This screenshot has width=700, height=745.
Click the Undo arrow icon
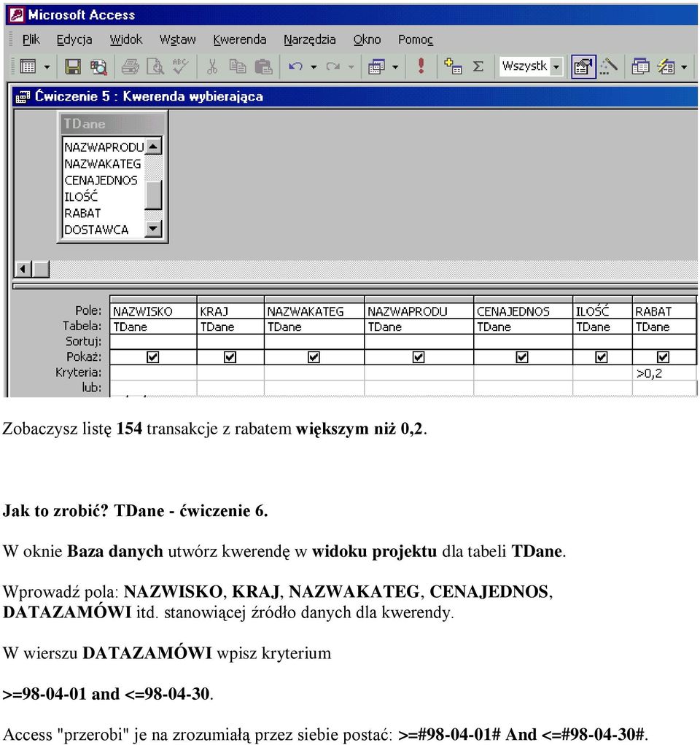point(295,66)
